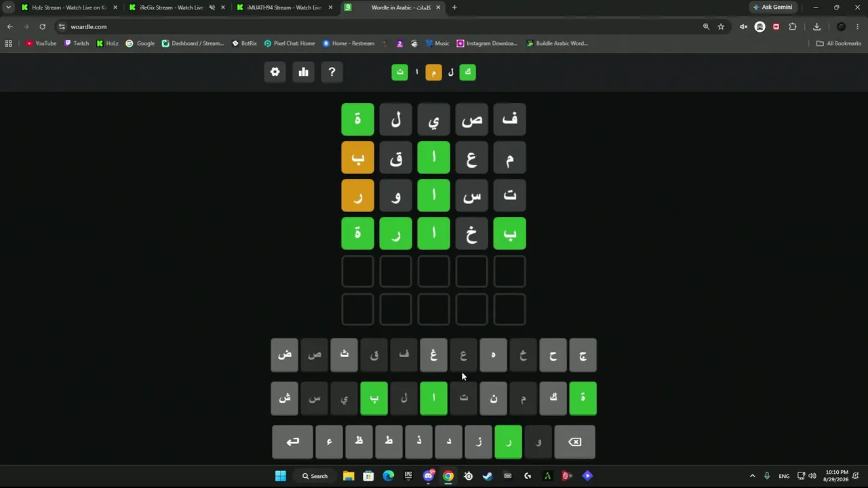The width and height of the screenshot is (868, 488).
Task: Tap the ح key on the keyboard
Action: tap(553, 355)
